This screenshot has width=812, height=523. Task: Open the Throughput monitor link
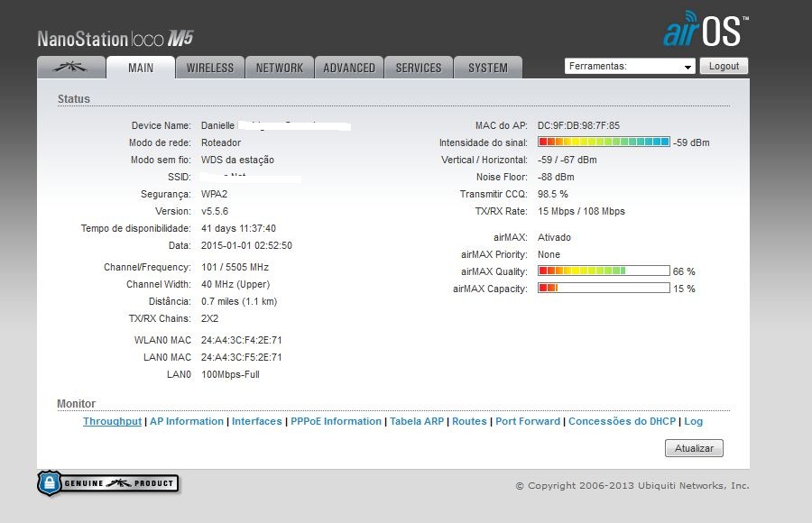click(x=113, y=421)
